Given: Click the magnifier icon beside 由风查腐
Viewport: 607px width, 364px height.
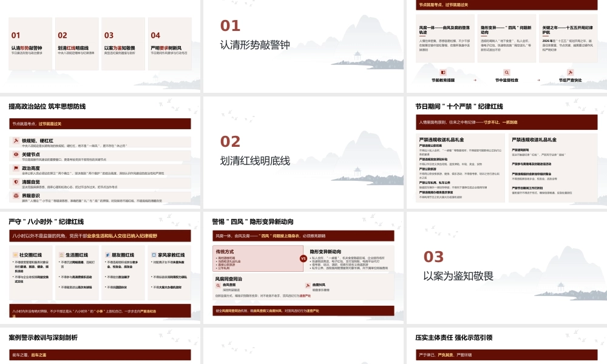Looking at the screenshot, I should (x=219, y=286).
